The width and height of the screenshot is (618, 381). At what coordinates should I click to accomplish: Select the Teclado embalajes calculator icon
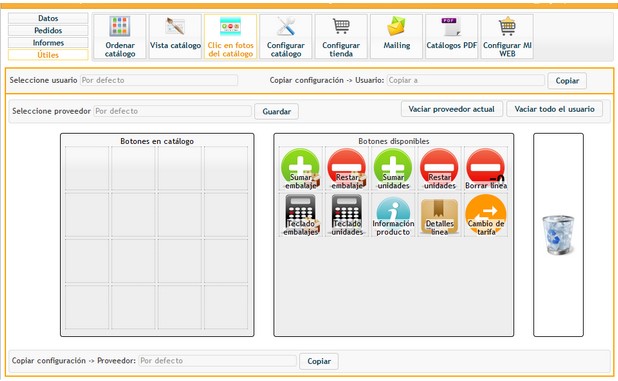coord(300,215)
